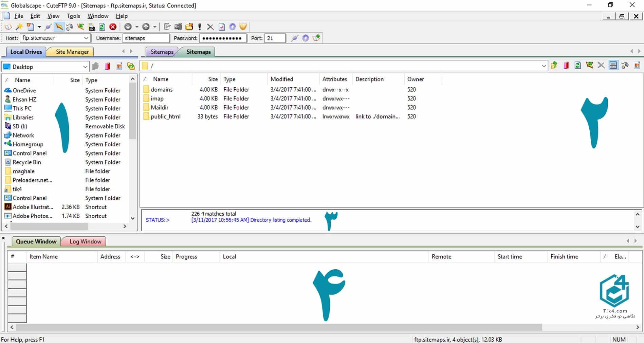Expand the Desktop local drive dropdown

(x=85, y=67)
